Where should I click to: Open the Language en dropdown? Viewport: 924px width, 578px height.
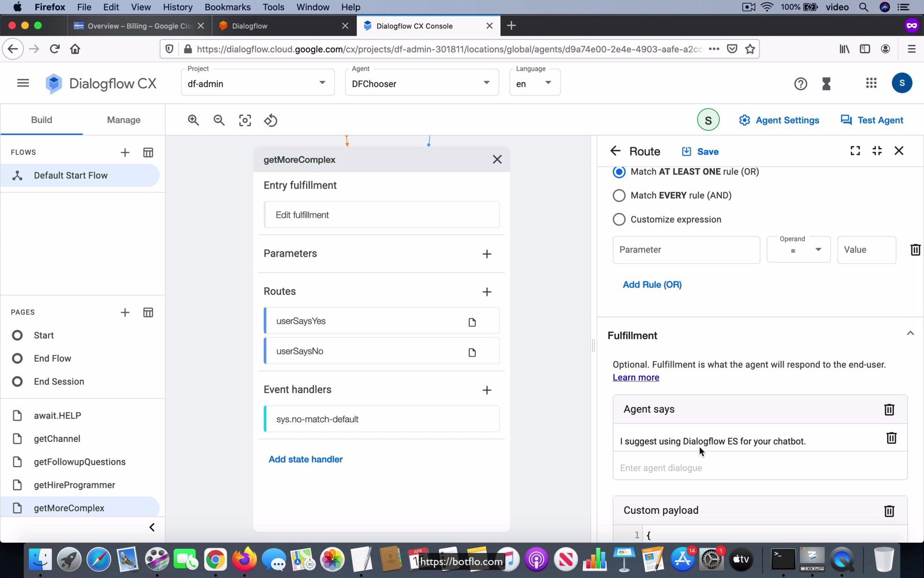[535, 83]
